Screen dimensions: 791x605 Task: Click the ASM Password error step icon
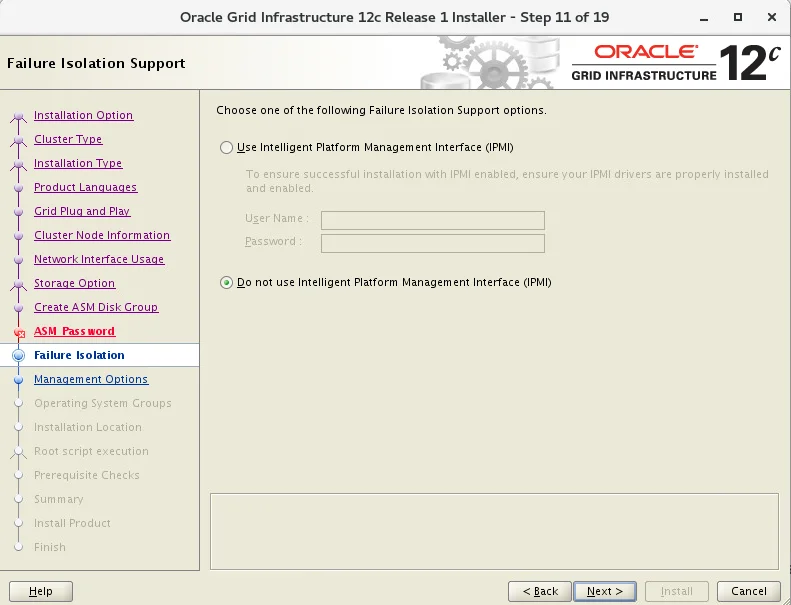[x=19, y=333]
